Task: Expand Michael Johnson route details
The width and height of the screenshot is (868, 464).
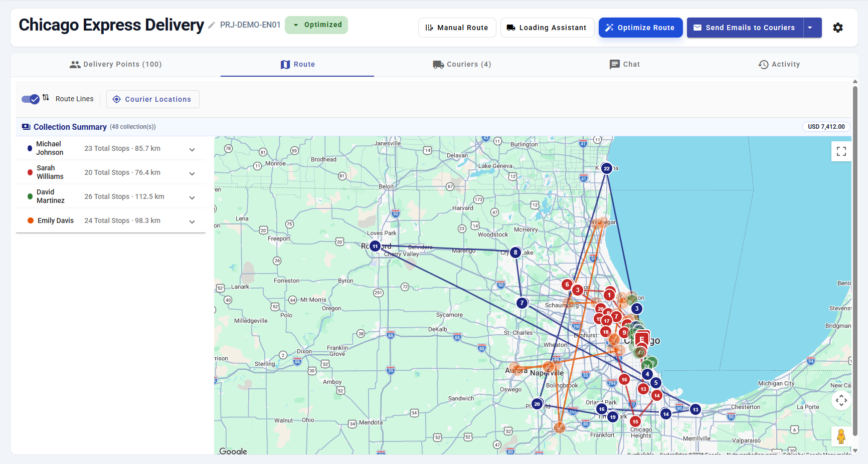Action: pyautogui.click(x=192, y=149)
